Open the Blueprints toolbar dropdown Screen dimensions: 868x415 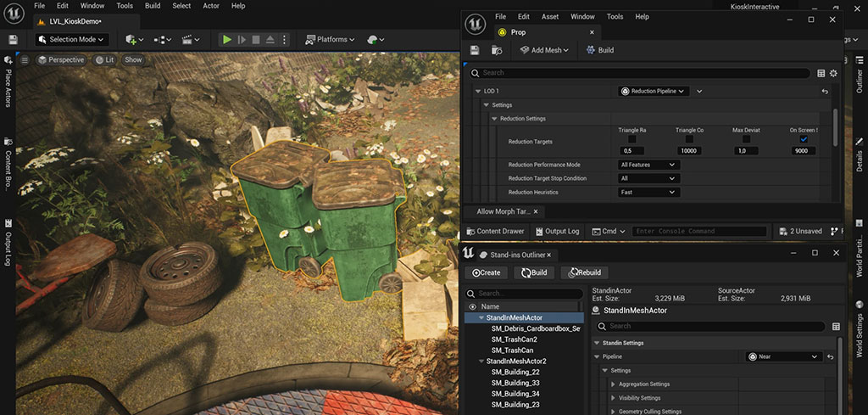pos(163,40)
